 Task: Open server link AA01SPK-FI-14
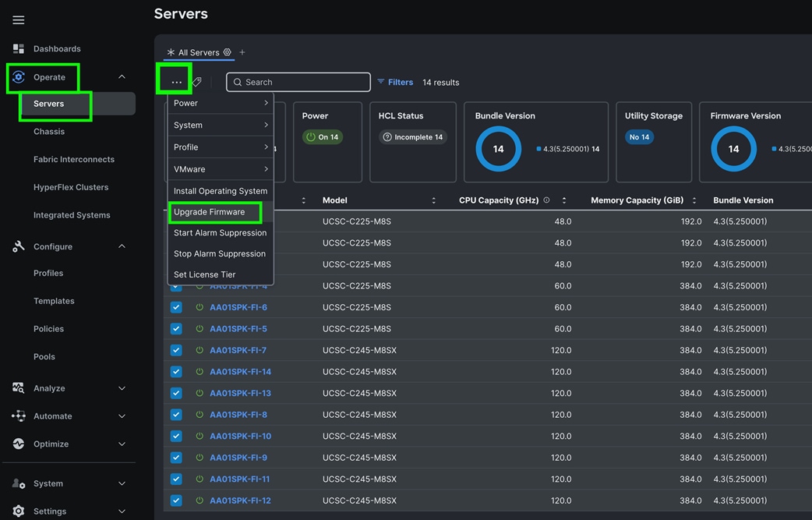click(240, 371)
